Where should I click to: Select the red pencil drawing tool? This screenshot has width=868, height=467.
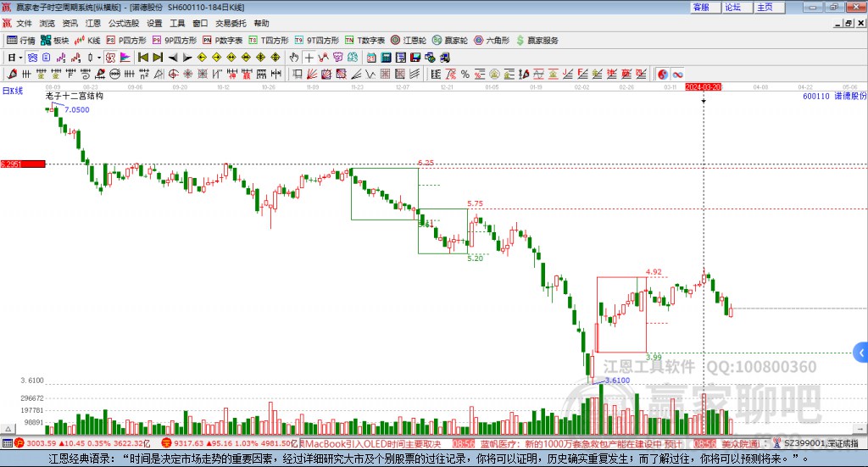[x=12, y=74]
